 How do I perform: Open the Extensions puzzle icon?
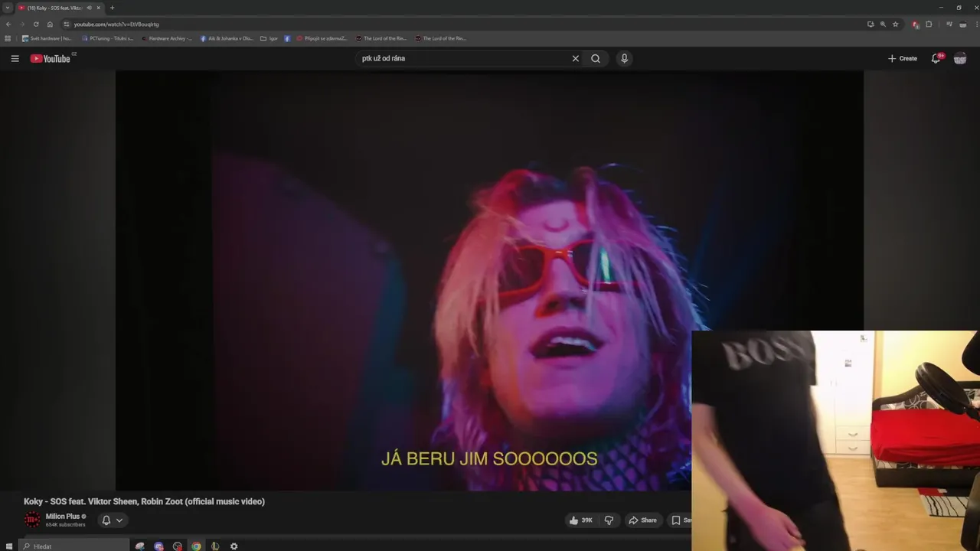(x=929, y=24)
